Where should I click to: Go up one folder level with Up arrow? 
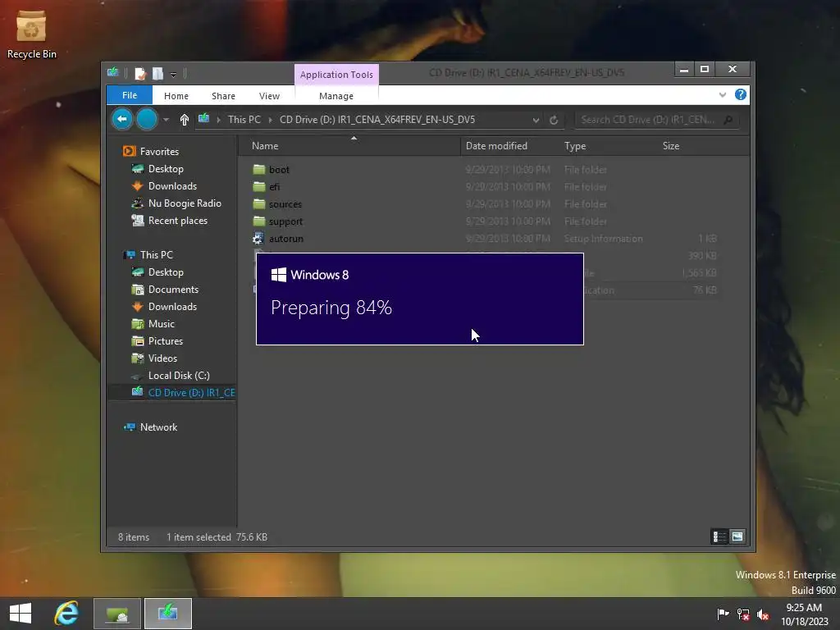tap(185, 120)
